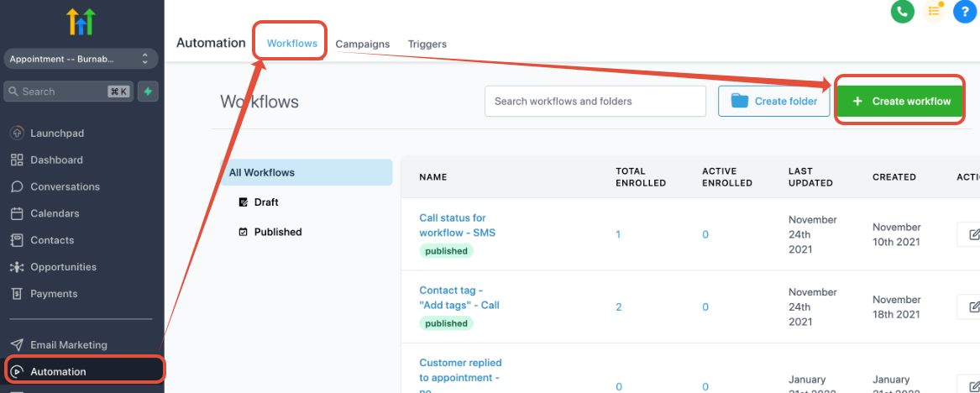
Task: Click the green lightning bolt quick actions icon
Action: click(148, 92)
